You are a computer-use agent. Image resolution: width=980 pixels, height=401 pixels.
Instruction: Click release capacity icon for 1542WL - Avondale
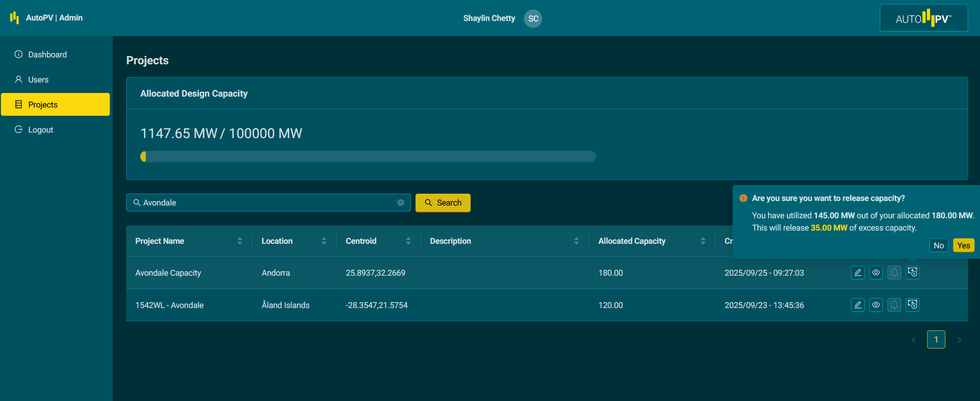coord(912,305)
